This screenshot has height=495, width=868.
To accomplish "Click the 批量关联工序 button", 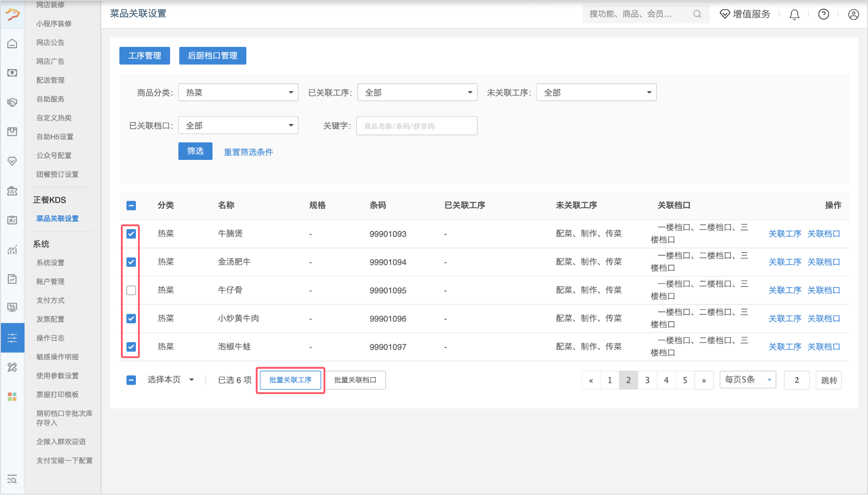I will coord(290,380).
